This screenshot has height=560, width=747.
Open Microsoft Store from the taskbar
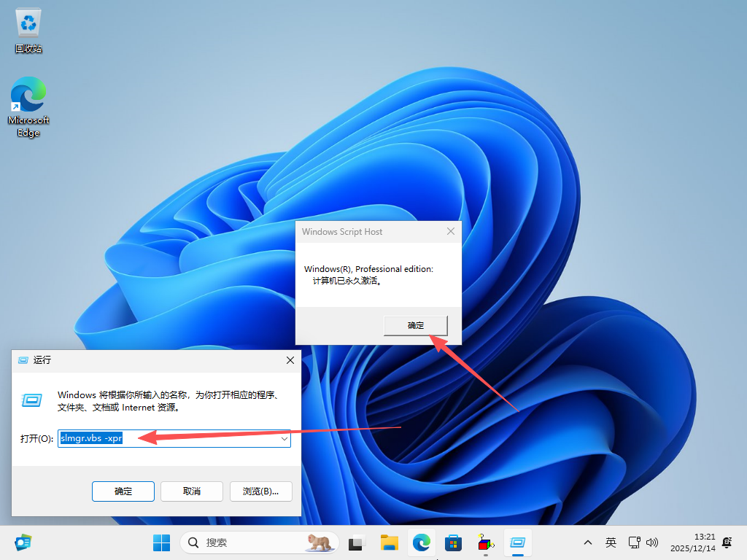(453, 542)
